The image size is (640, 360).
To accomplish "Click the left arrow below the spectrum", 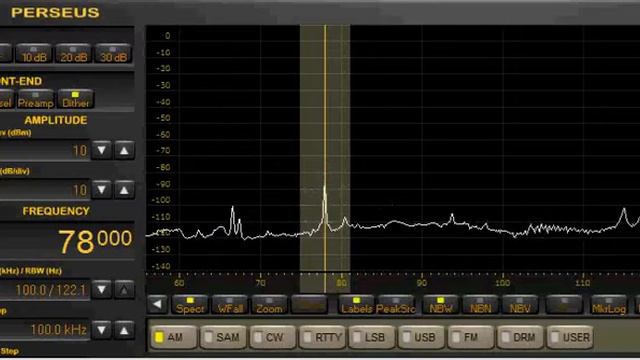I will point(157,304).
